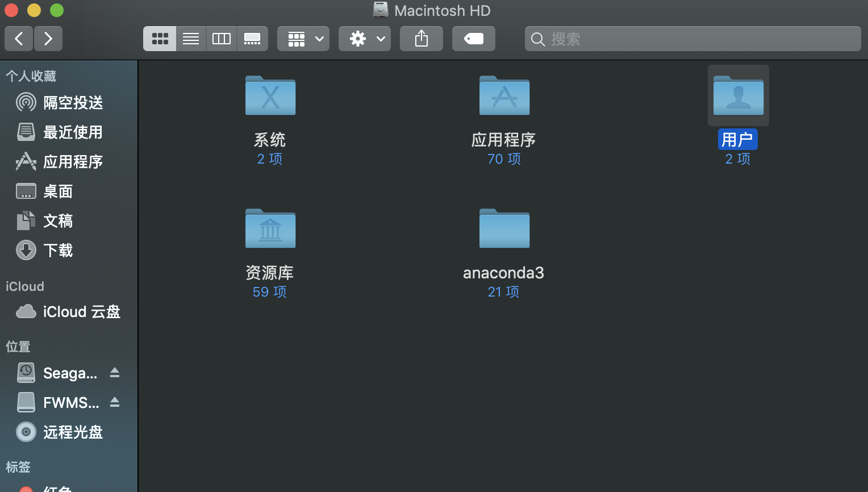The height and width of the screenshot is (492, 868).
Task: Switch to list view
Action: tap(191, 39)
